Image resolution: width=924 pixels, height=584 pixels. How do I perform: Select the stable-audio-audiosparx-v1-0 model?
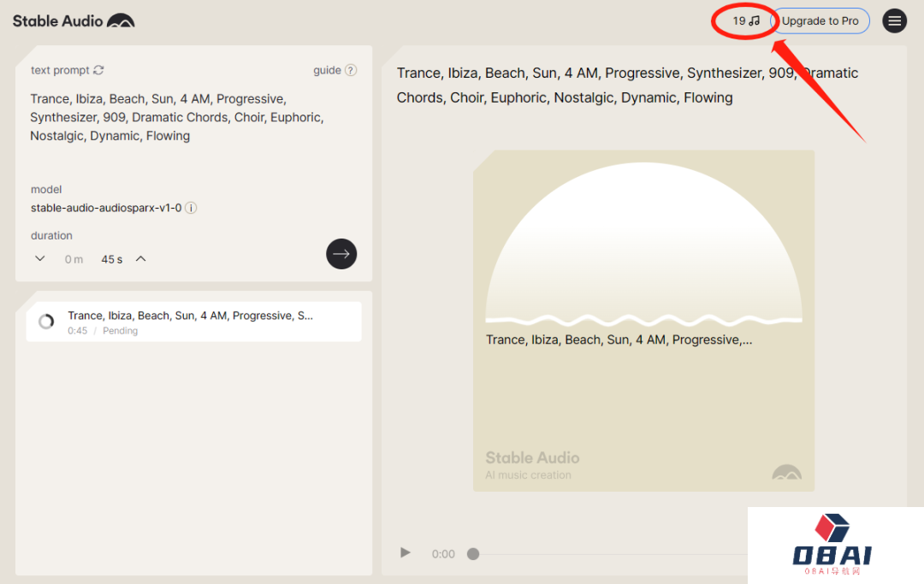click(x=106, y=208)
